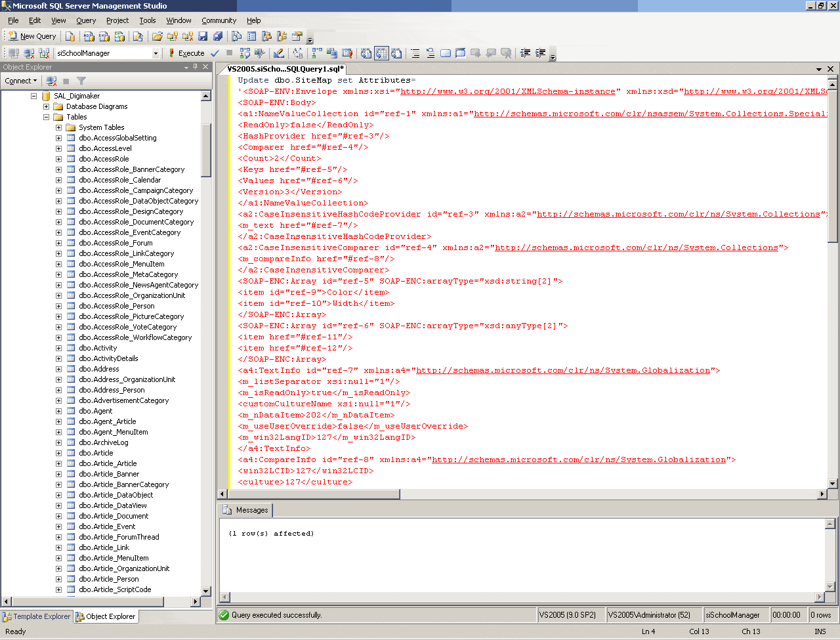This screenshot has height=640, width=840.
Task: Click Comment out selected lines icon
Action: [x=415, y=53]
